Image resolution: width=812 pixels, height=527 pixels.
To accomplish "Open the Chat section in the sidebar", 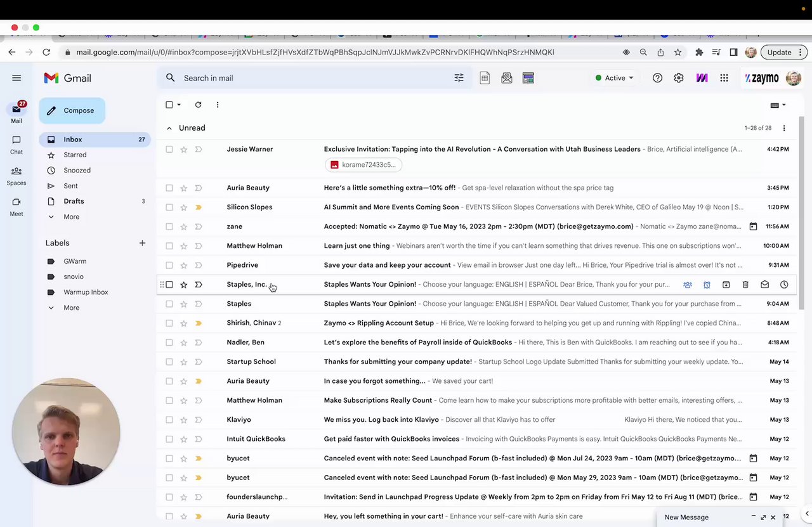I will pyautogui.click(x=16, y=145).
